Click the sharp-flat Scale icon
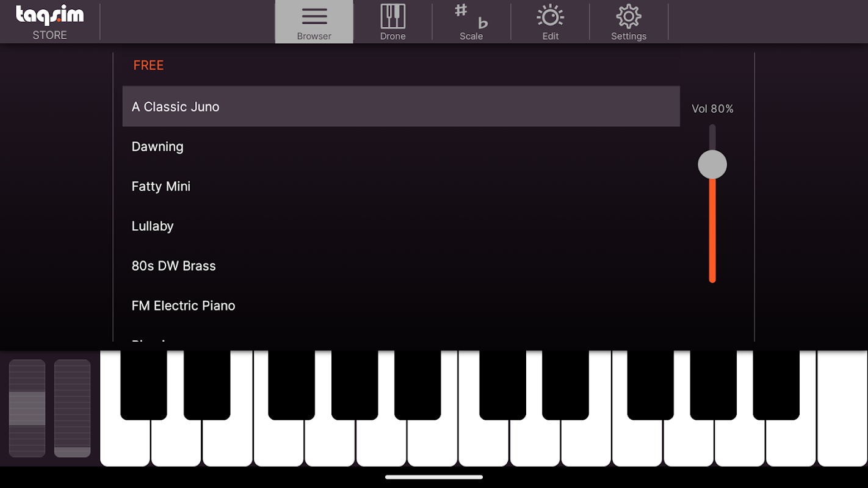Image resolution: width=868 pixels, height=488 pixels. coord(471,16)
